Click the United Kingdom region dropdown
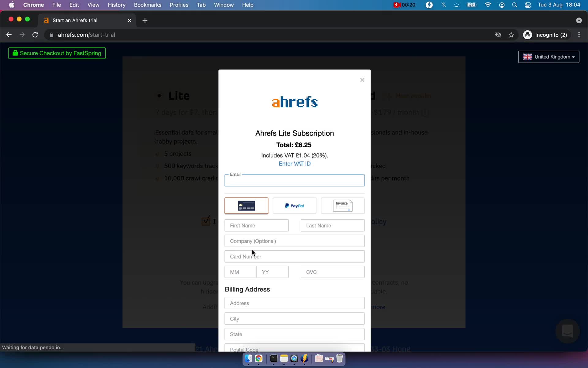Viewport: 588px width, 368px height. point(548,56)
